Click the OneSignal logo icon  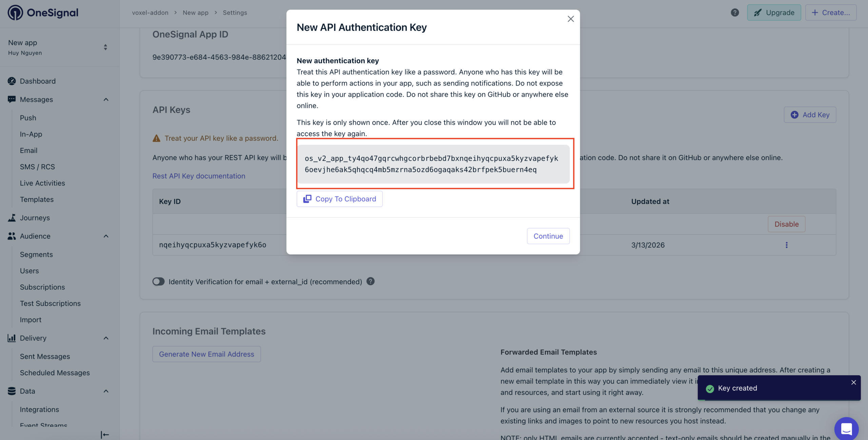[15, 13]
